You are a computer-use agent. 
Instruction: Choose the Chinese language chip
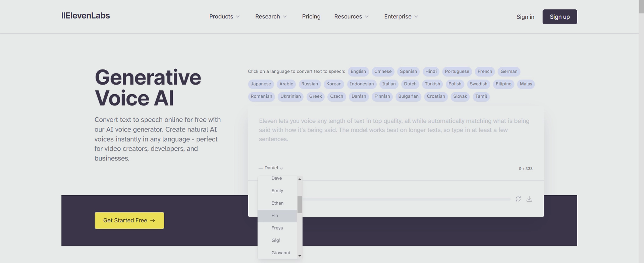pos(383,71)
